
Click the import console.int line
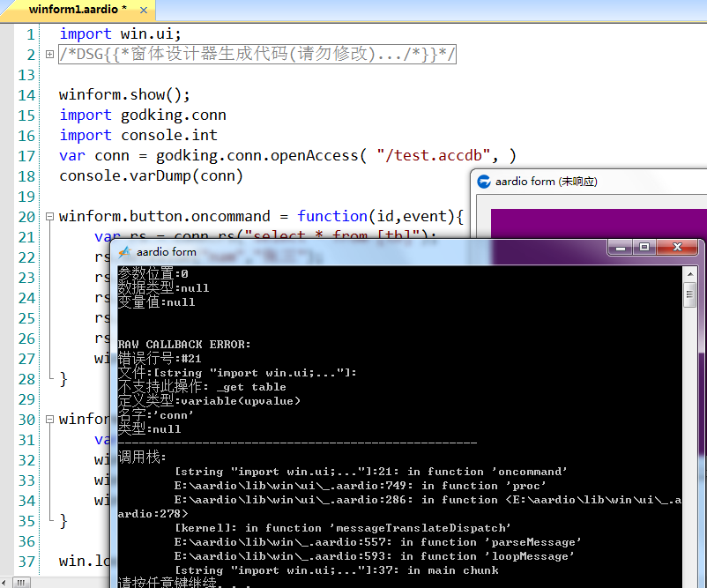coord(138,136)
